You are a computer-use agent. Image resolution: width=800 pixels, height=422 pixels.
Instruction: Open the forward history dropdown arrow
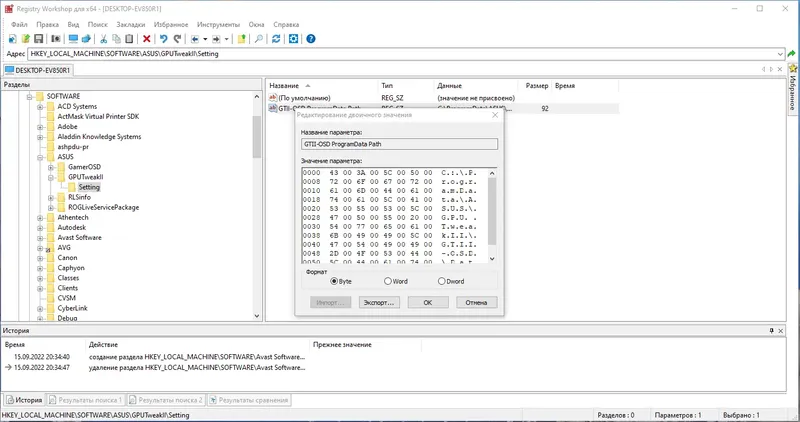[x=227, y=39]
